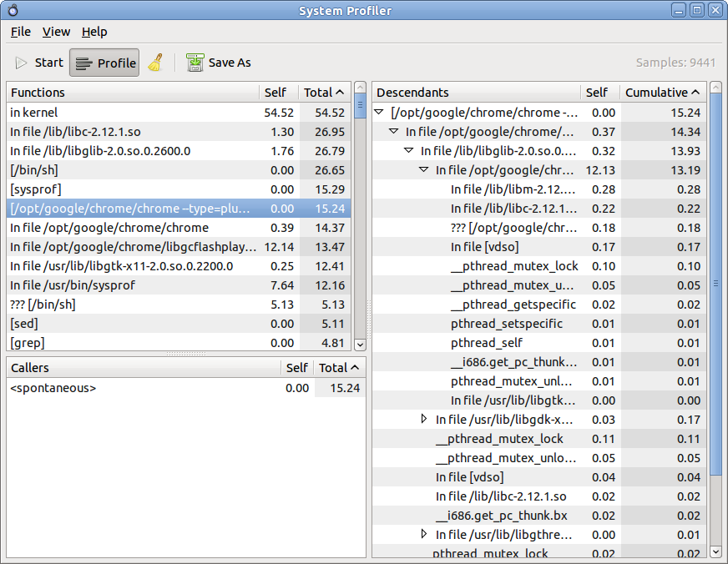Sort Descendants by the Cumulative header

[x=661, y=92]
